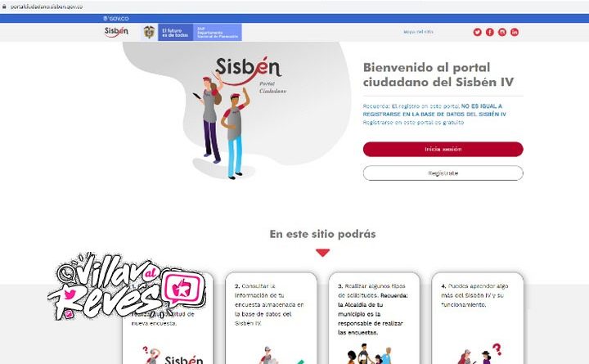589x364 pixels.
Task: Click the red 'Inicia sesión' button
Action: coord(443,149)
